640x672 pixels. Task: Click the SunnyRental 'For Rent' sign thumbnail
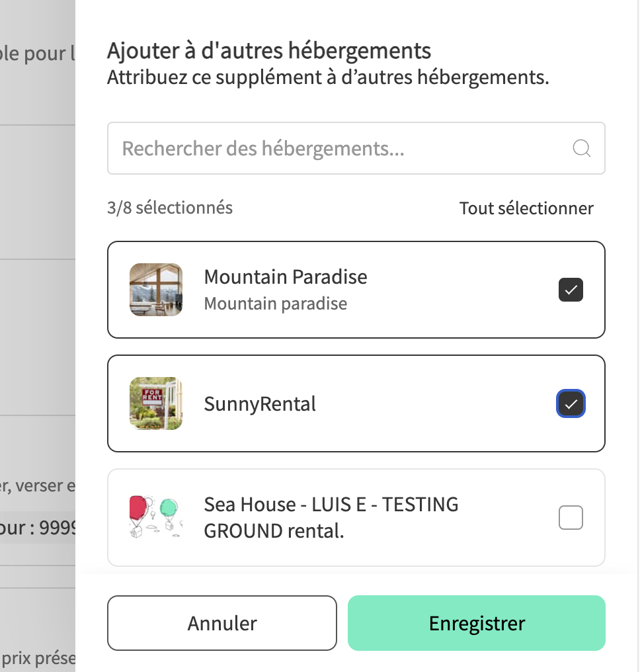coord(156,403)
